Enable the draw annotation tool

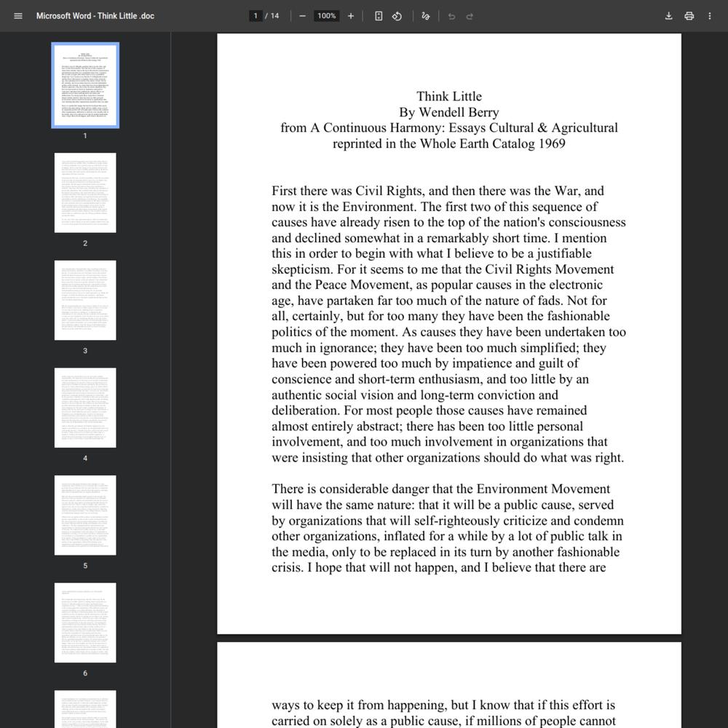426,16
